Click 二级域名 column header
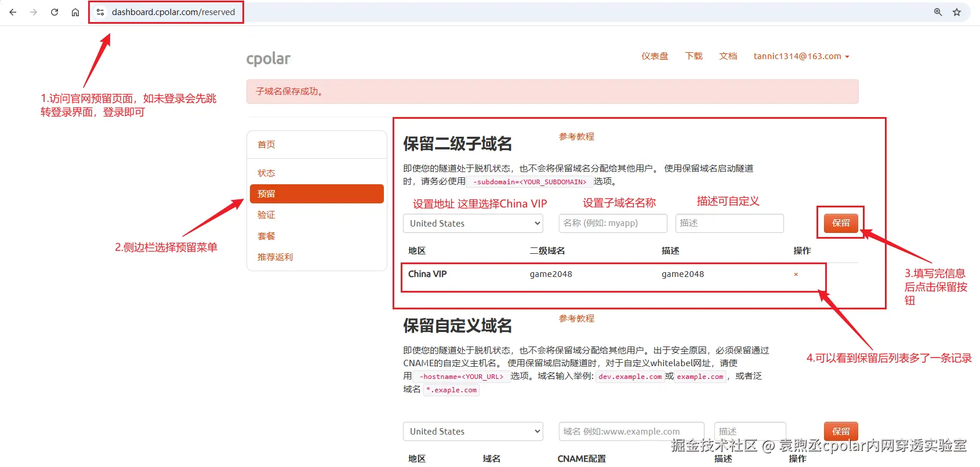980x467 pixels. [x=547, y=251]
